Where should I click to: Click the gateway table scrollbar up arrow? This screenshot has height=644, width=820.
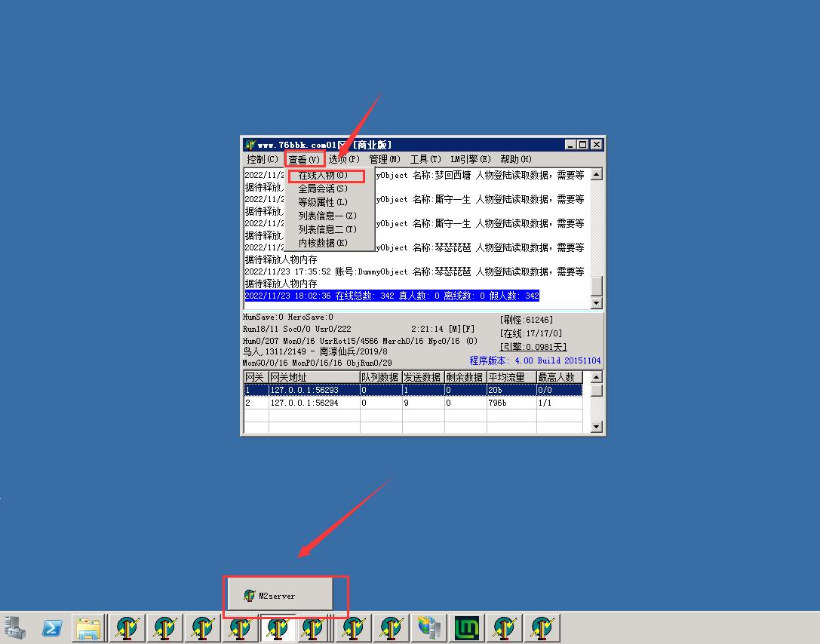tap(596, 377)
